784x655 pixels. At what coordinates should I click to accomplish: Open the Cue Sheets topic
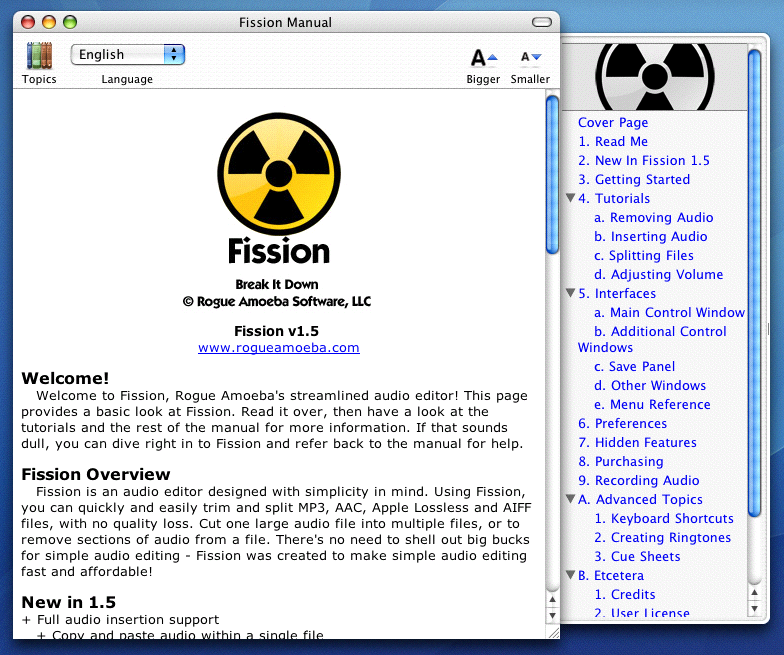point(637,556)
